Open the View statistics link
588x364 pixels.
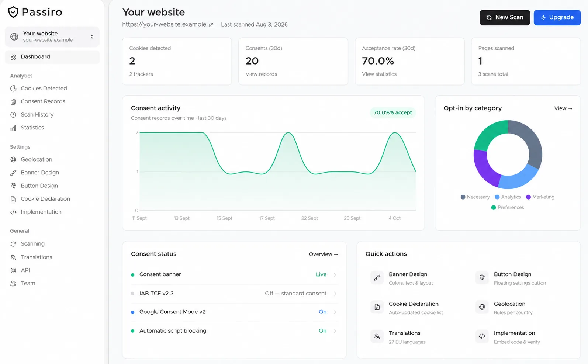379,74
